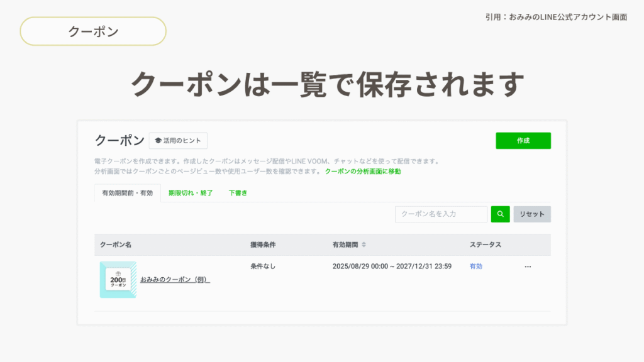Follow the クーポンの分析画面に移動 link
Screen dimensions: 644x362
point(363,171)
